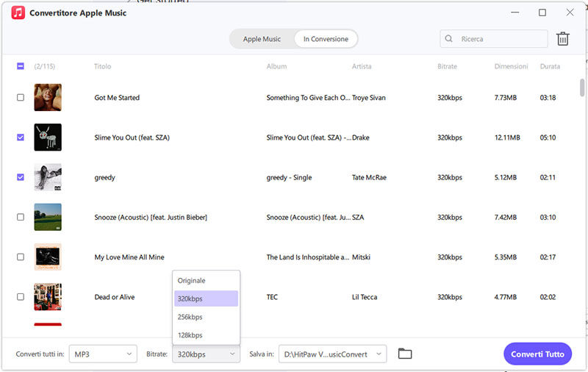The image size is (588, 372).
Task: Check the Dead or Alive checkbox
Action: click(x=21, y=296)
